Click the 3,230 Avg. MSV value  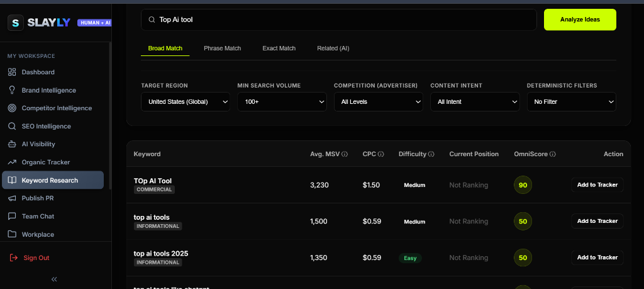pyautogui.click(x=319, y=185)
